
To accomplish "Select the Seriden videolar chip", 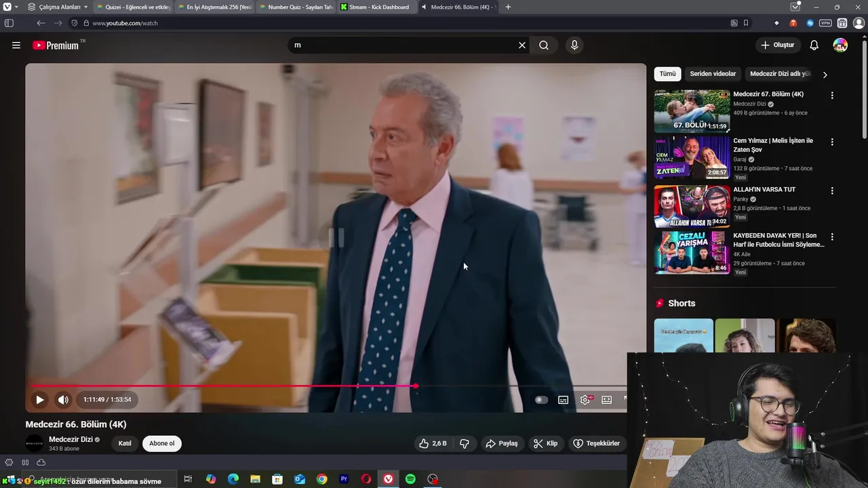I will pyautogui.click(x=713, y=74).
